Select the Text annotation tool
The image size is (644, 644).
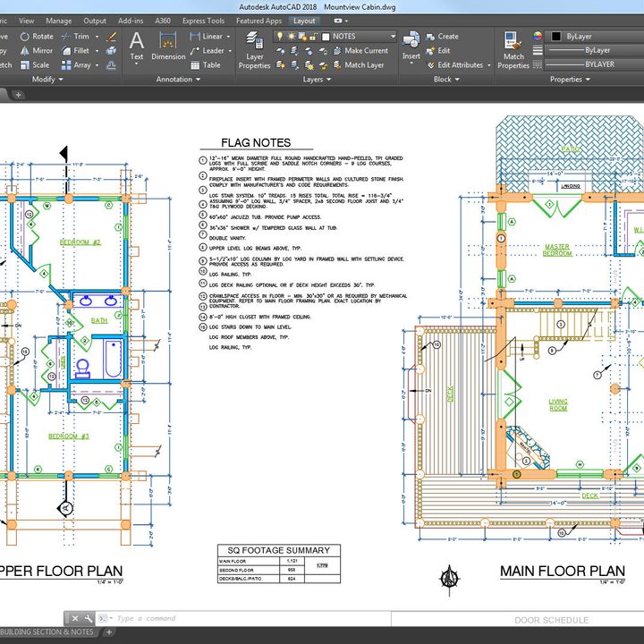[136, 47]
